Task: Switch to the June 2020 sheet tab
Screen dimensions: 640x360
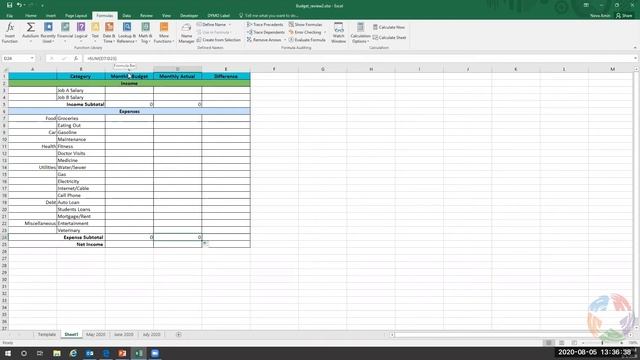Action: point(123,334)
